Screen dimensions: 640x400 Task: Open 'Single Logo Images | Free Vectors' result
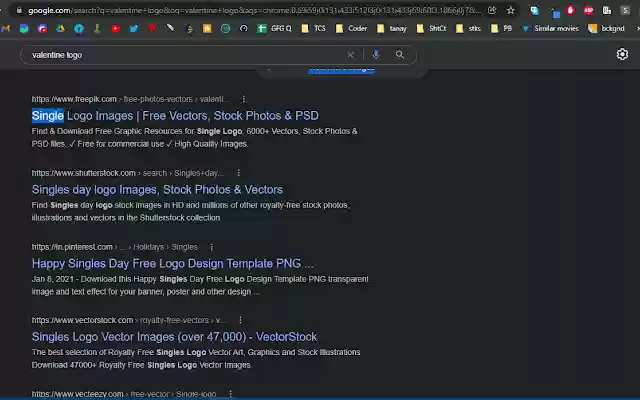(x=175, y=116)
